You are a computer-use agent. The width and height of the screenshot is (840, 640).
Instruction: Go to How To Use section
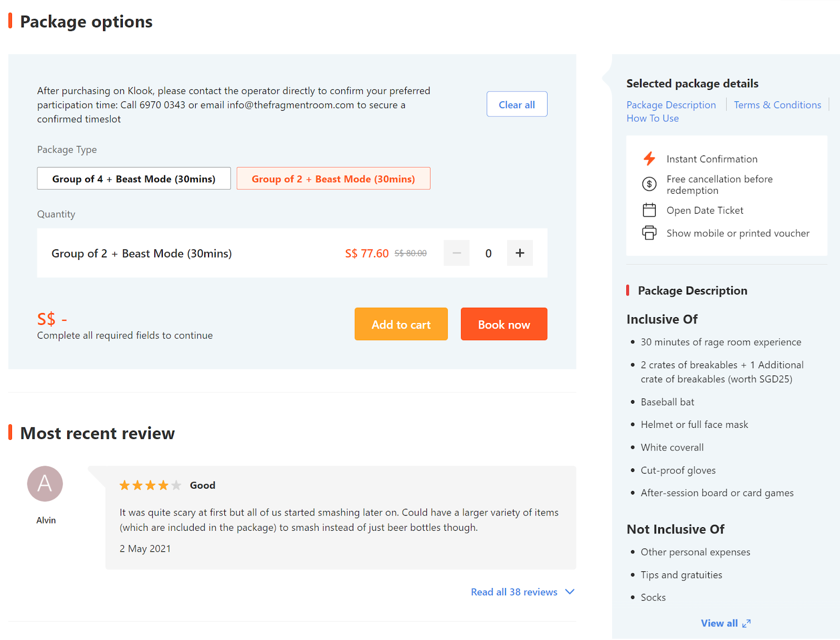point(653,119)
